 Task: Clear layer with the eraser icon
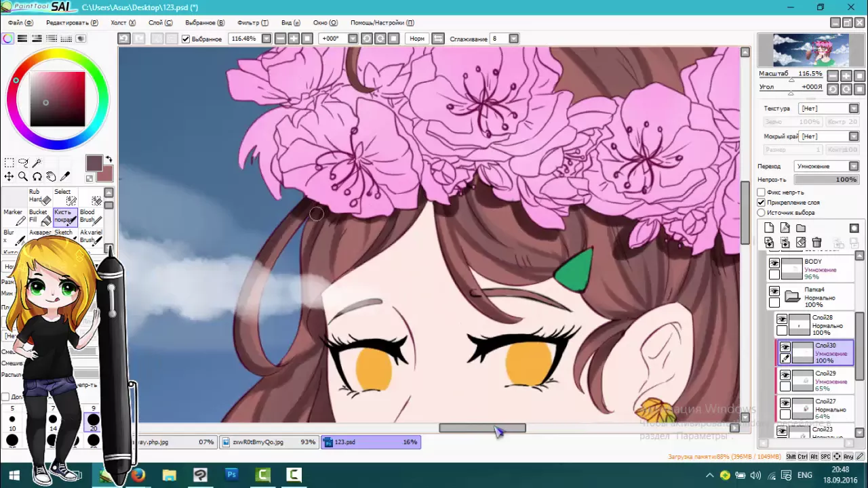point(801,242)
